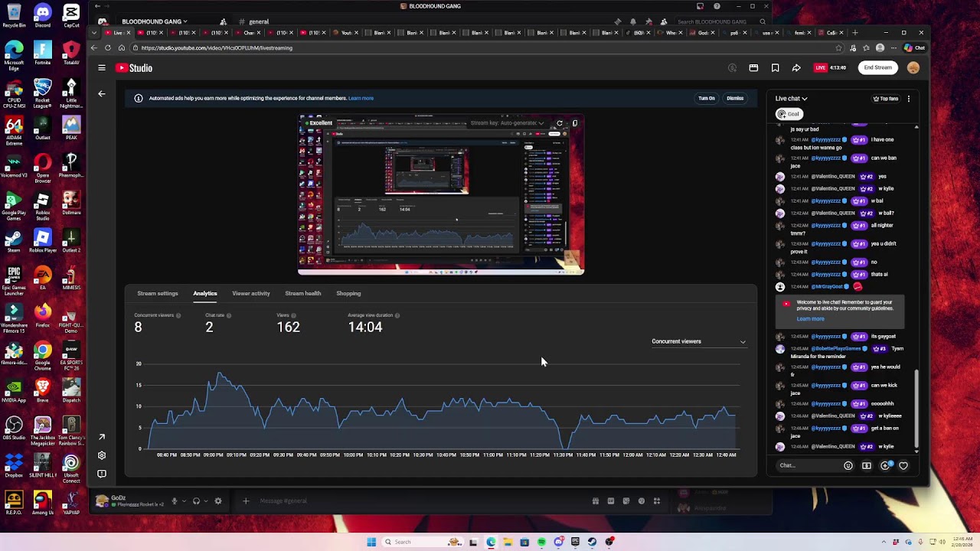
Task: Dismiss the automated ads banner
Action: [x=735, y=98]
